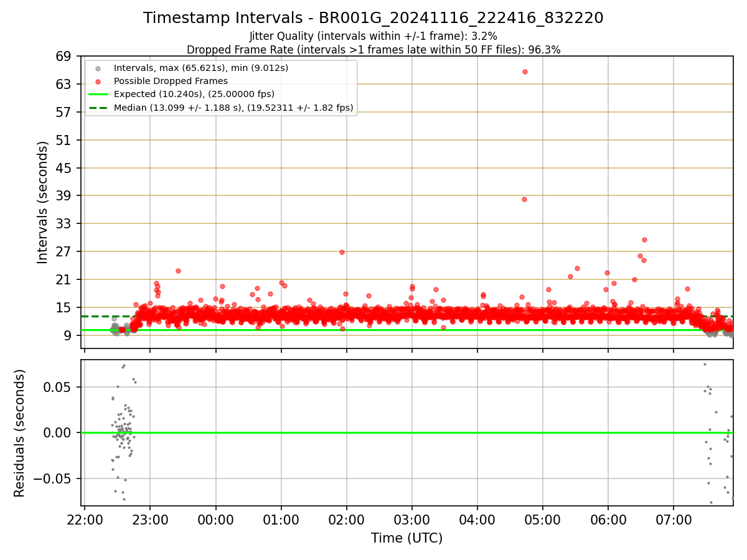Click the y-axis tick label "51"
Image resolution: width=747 pixels, height=560 pixels.
[x=64, y=141]
